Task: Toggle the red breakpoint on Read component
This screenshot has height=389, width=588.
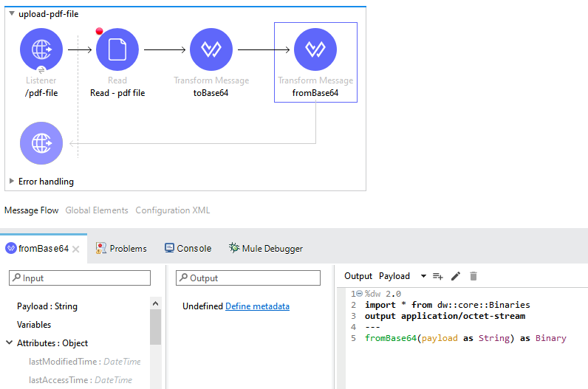Action: [100, 31]
